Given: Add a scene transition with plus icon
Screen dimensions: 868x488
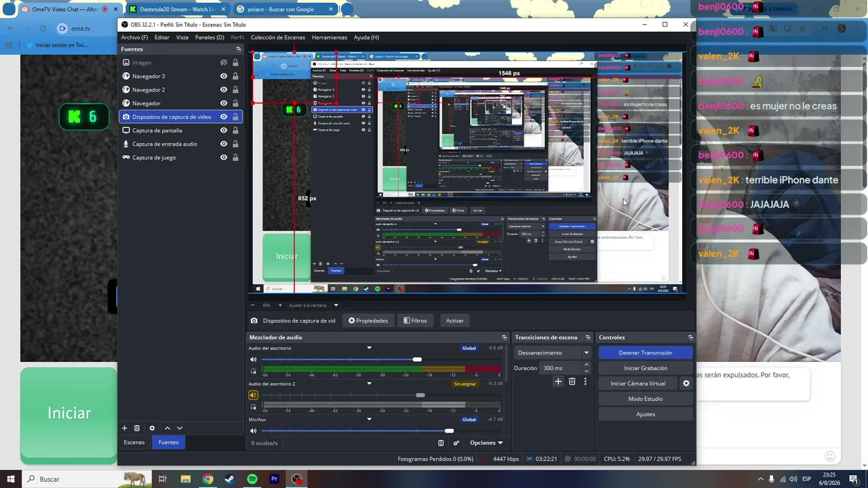Looking at the screenshot, I should click(x=558, y=382).
